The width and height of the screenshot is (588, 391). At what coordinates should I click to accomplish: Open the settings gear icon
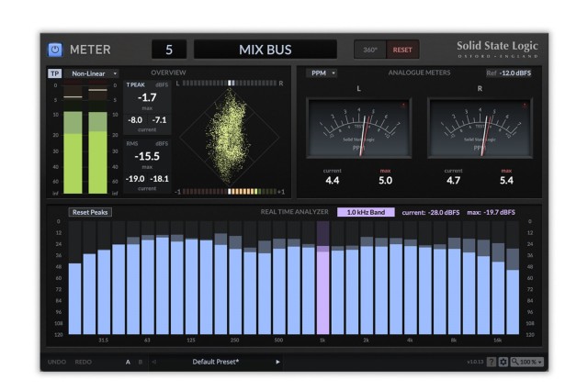tap(503, 362)
